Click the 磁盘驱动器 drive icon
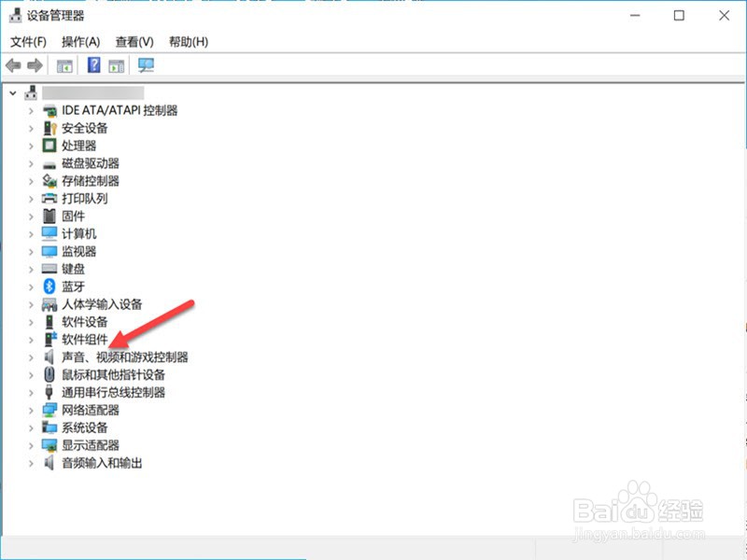The image size is (747, 560). pyautogui.click(x=49, y=165)
